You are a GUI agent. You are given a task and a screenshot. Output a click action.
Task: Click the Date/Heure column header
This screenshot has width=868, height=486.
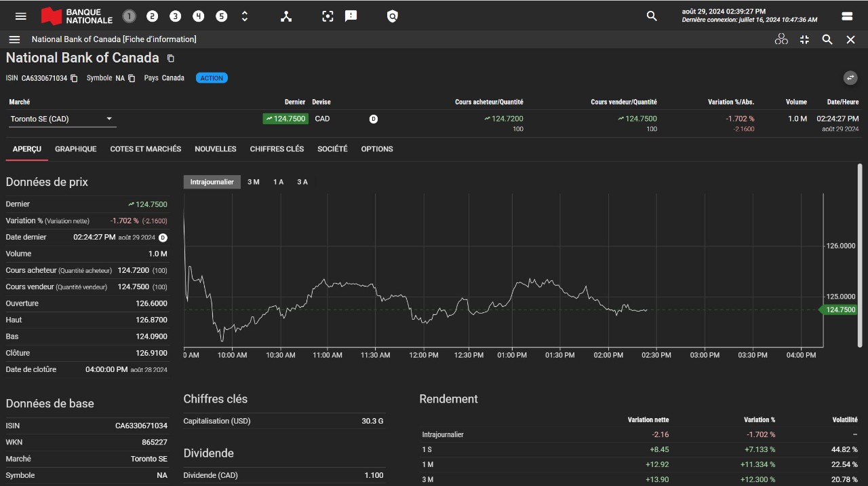[843, 102]
